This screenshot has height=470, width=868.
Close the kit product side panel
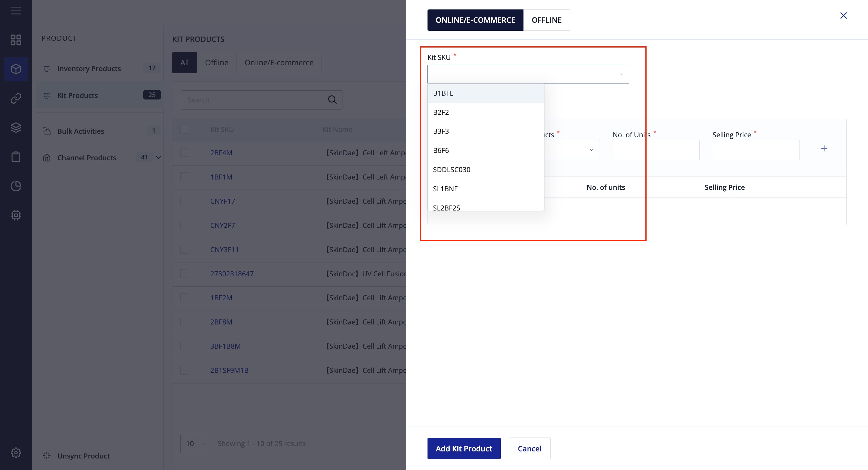tap(843, 15)
